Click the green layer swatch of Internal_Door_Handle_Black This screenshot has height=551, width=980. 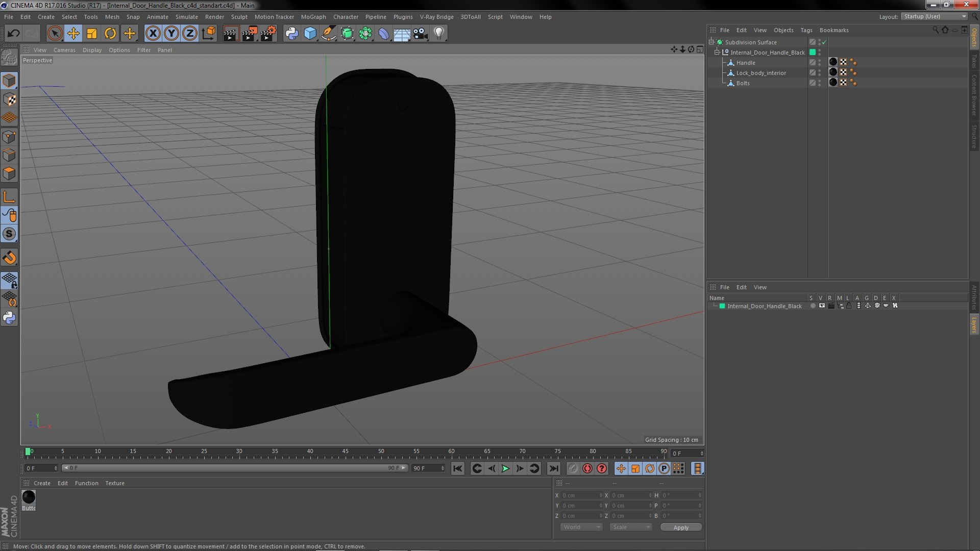point(813,52)
